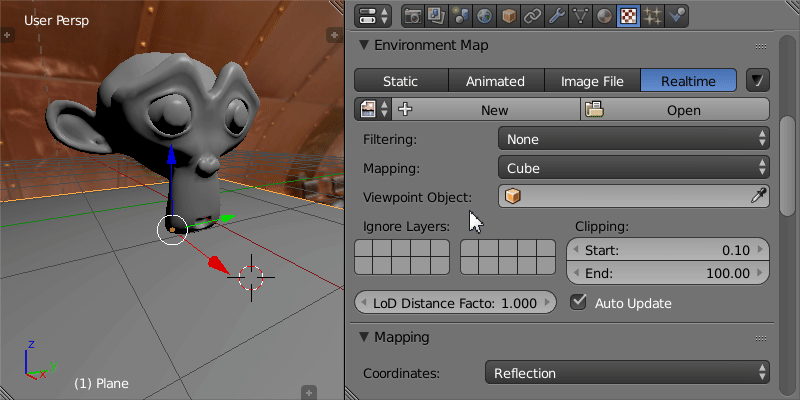Collapse the Environment Map panel
Screen dimensions: 800x400
(364, 45)
